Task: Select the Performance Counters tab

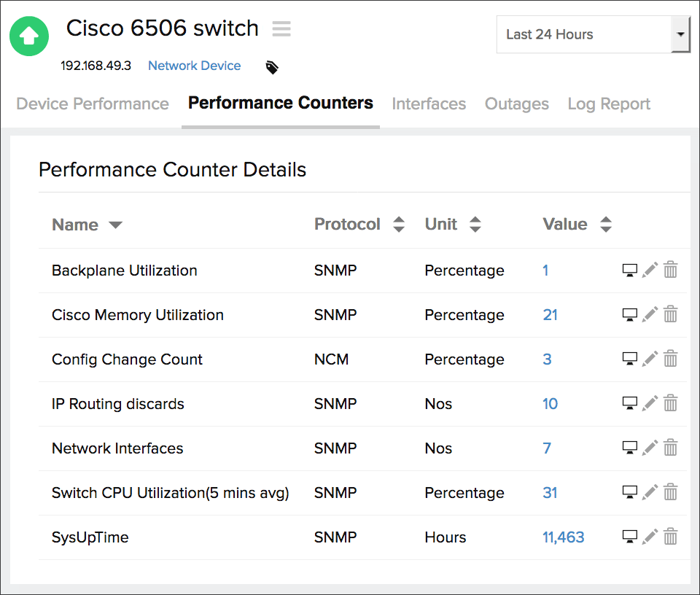Action: click(x=280, y=103)
